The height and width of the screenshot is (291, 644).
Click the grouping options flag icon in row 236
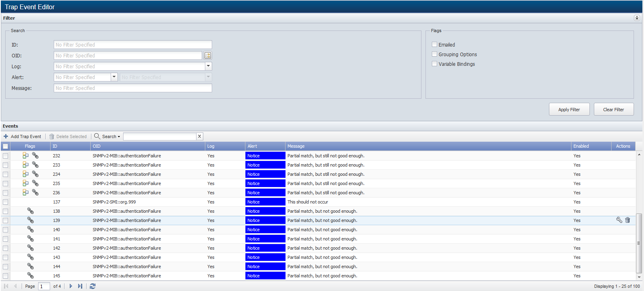click(x=26, y=192)
